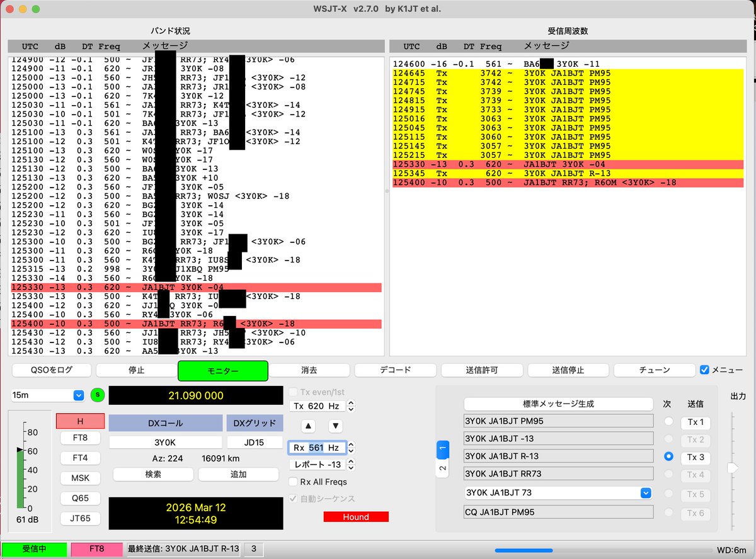Uncheck the メニュー checkbox
This screenshot has width=756, height=559.
pyautogui.click(x=704, y=370)
